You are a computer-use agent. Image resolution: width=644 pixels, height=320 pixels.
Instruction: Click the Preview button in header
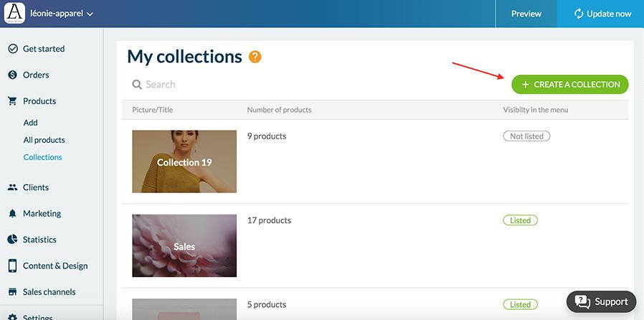(x=526, y=14)
